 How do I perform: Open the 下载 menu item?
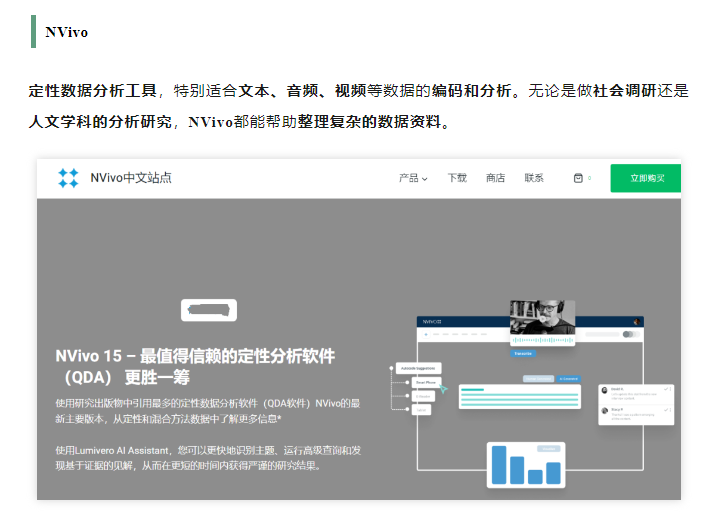(457, 178)
